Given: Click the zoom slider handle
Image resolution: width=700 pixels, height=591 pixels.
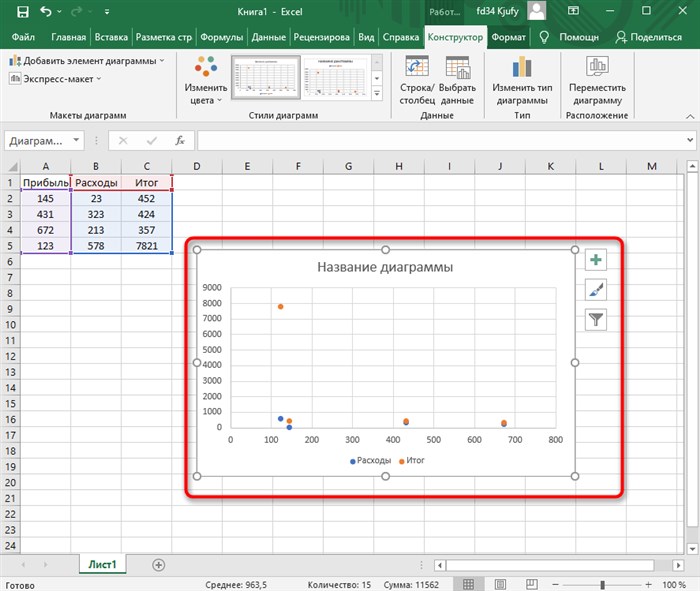Looking at the screenshot, I should (603, 585).
